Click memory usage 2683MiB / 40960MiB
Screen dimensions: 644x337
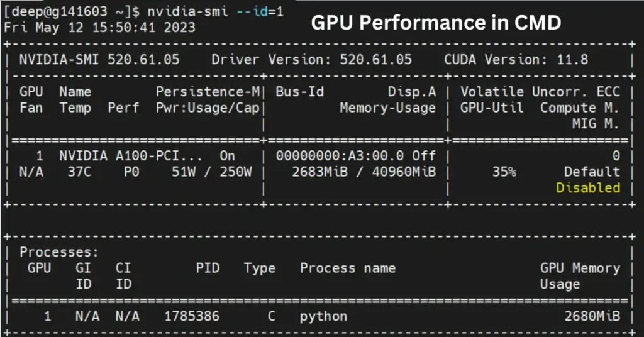click(x=364, y=172)
